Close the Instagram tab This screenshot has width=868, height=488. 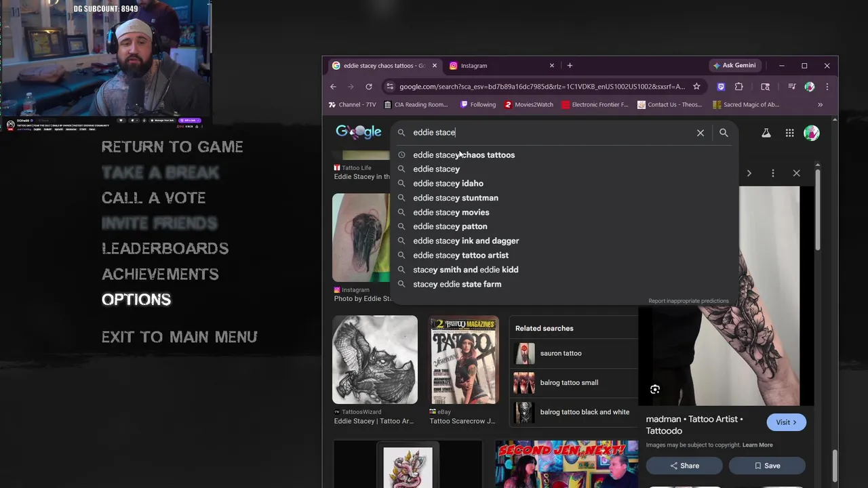coord(552,66)
